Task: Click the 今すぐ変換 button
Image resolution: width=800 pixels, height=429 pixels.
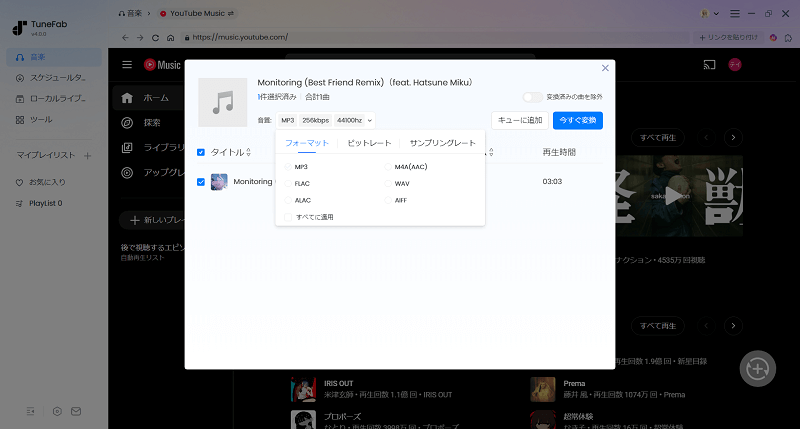Action: (578, 120)
